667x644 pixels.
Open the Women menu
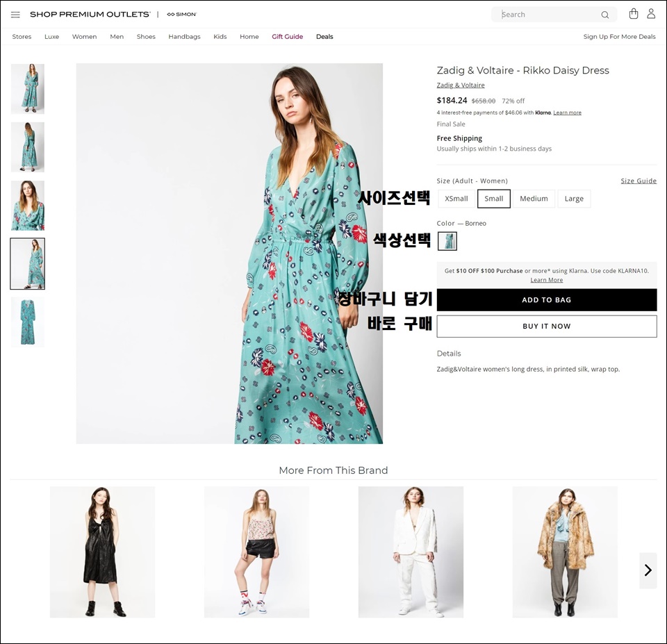coord(84,37)
